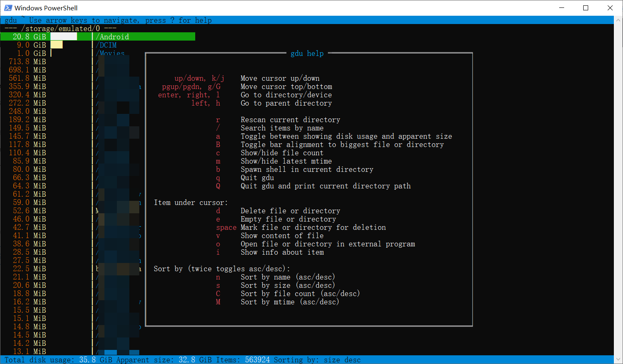Viewport: 623px width, 364px height.
Task: Click the usage bar beside 20.8 GiB
Action: point(64,37)
